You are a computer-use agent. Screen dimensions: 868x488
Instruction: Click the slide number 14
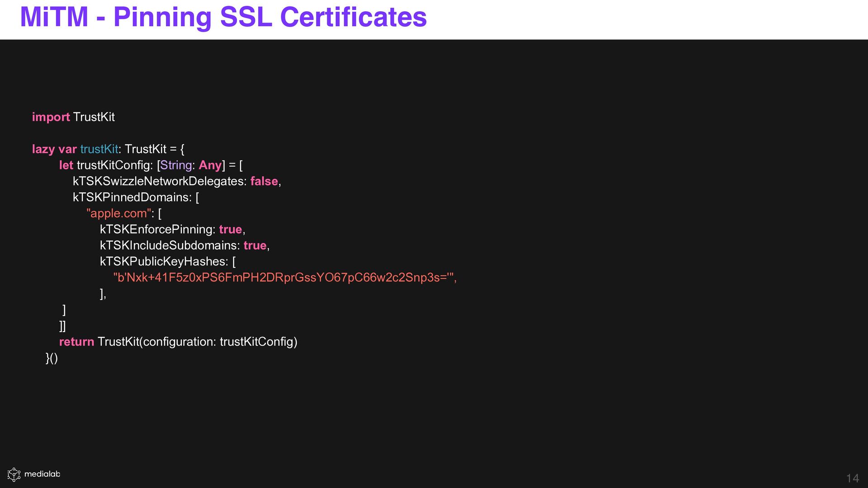click(x=852, y=478)
